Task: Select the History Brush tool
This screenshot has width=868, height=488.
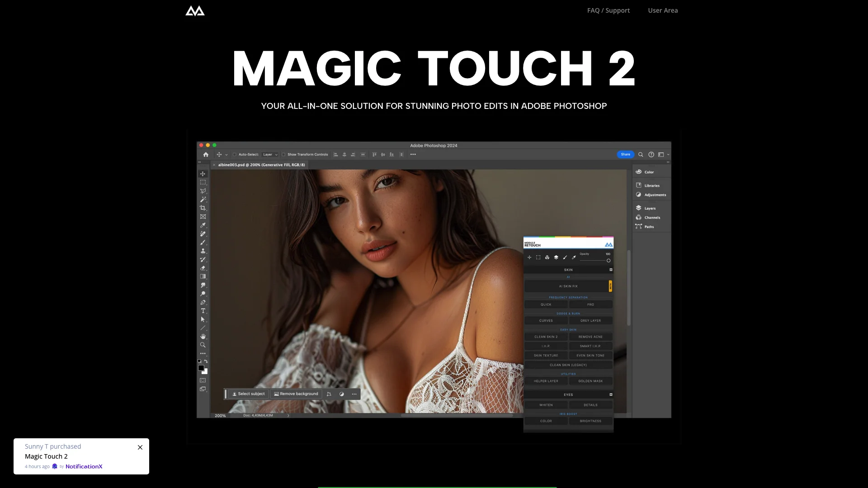Action: coord(203,260)
